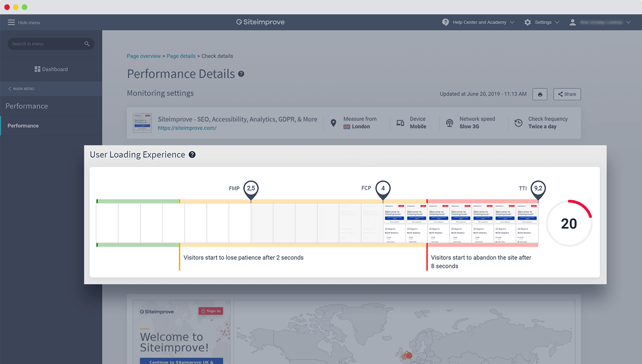Screen dimensions: 642x364
Task: Go back to Main Menu
Action: (x=21, y=89)
